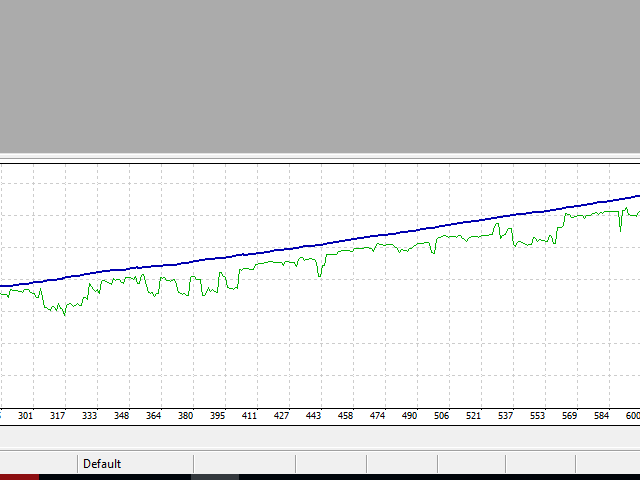Click the equity dip near trade 317

pos(64,313)
